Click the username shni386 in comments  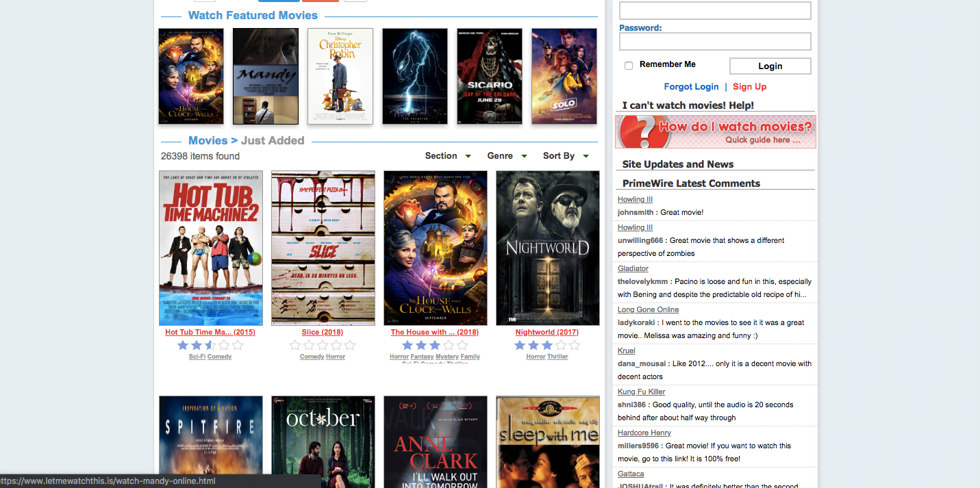point(631,404)
